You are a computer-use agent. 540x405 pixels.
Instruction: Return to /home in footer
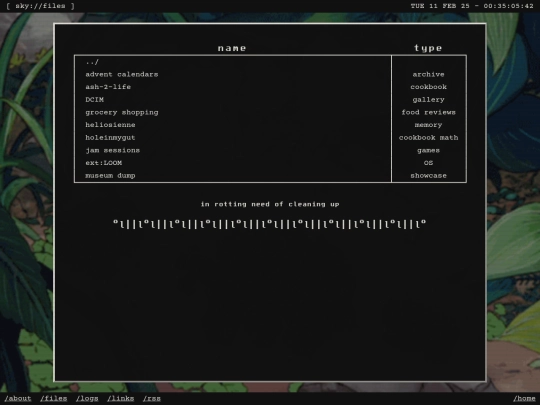click(x=524, y=398)
